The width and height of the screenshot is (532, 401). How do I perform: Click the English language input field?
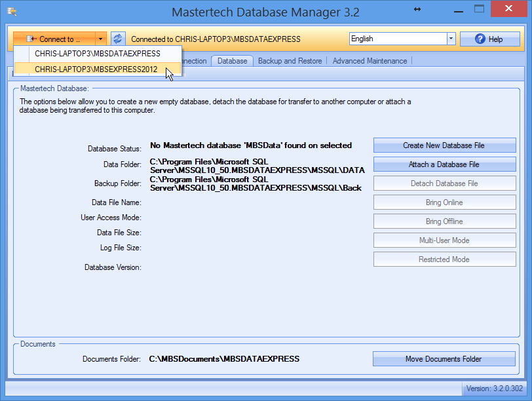pyautogui.click(x=398, y=39)
